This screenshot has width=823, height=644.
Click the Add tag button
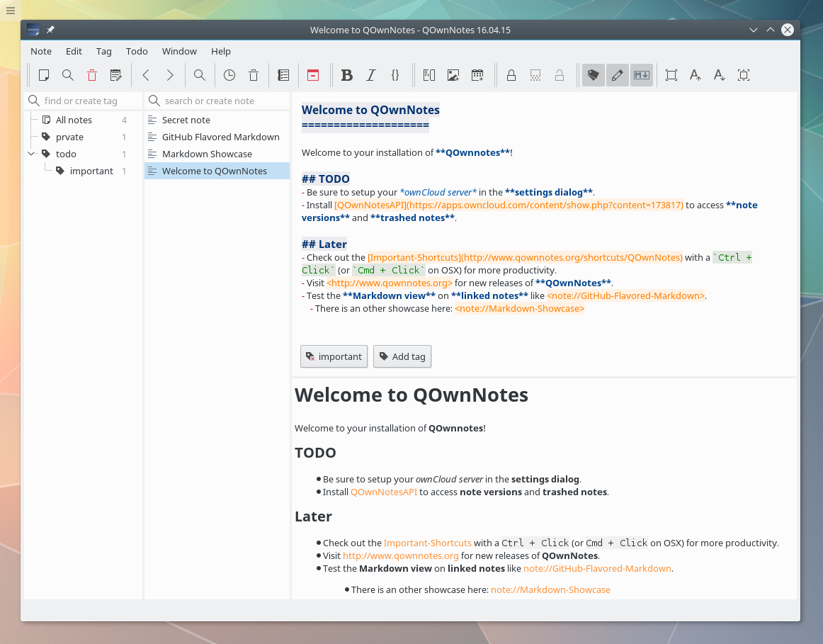point(402,356)
